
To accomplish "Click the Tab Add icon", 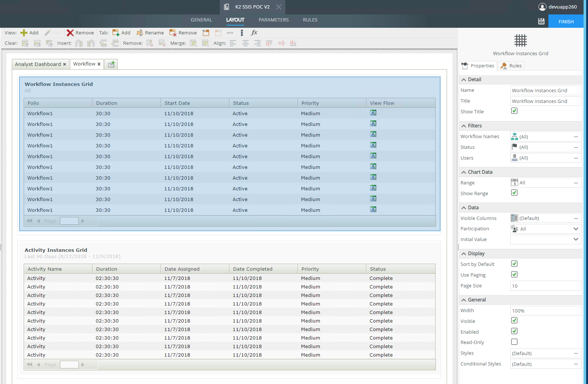I will tap(116, 33).
